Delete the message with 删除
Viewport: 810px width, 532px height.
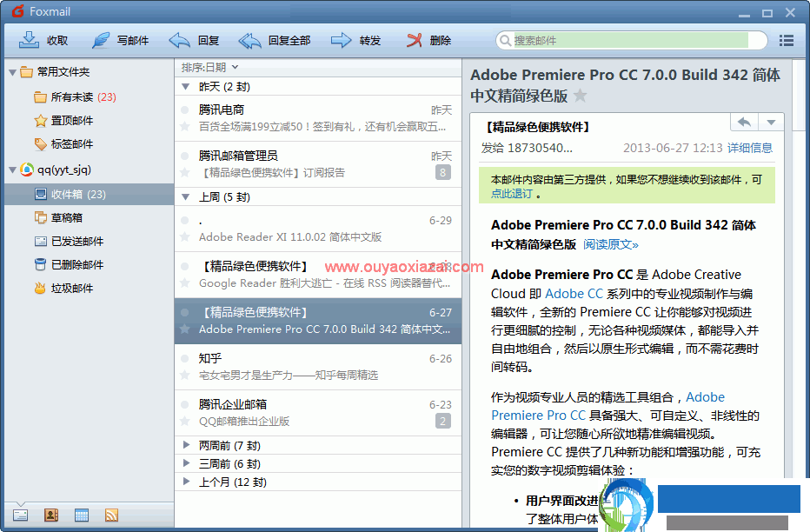[428, 40]
